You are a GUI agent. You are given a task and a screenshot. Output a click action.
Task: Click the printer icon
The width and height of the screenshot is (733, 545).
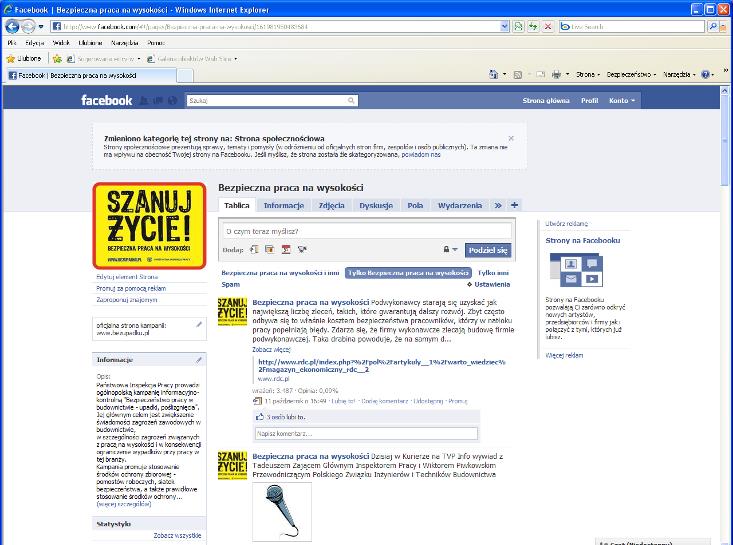click(x=556, y=74)
